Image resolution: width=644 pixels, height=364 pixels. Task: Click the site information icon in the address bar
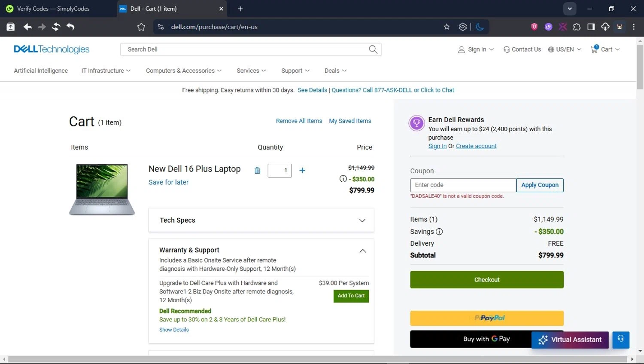[x=161, y=27]
